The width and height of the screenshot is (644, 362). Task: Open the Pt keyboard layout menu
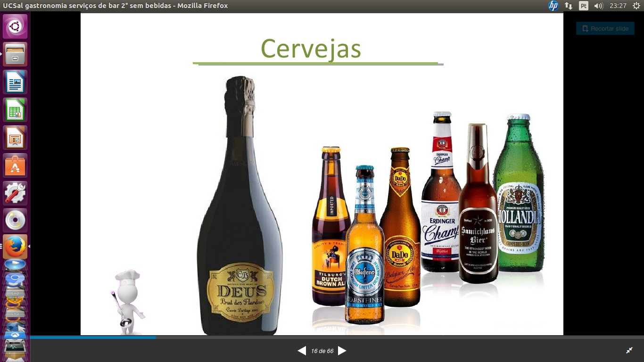[584, 6]
